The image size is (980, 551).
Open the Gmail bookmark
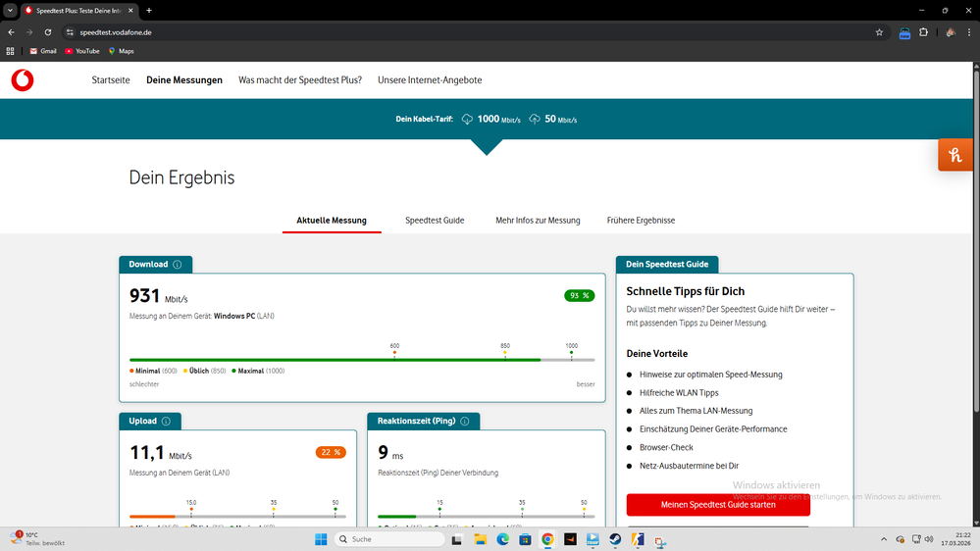click(43, 51)
